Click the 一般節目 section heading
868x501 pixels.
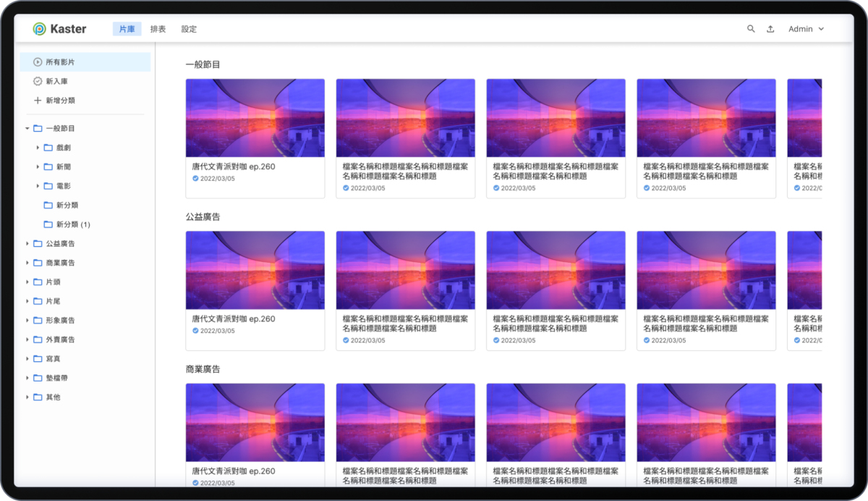[x=203, y=64]
